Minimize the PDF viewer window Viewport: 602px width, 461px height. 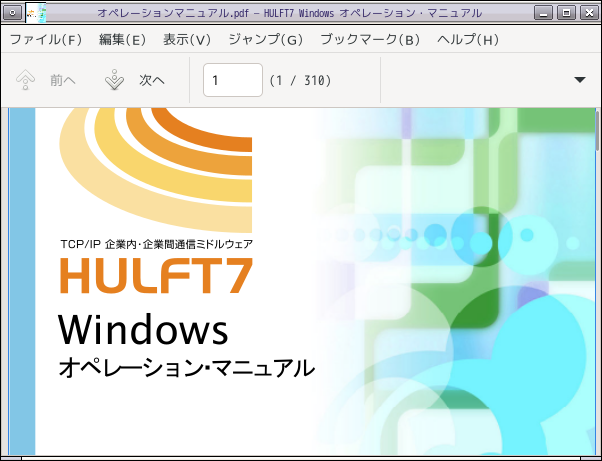click(x=543, y=13)
